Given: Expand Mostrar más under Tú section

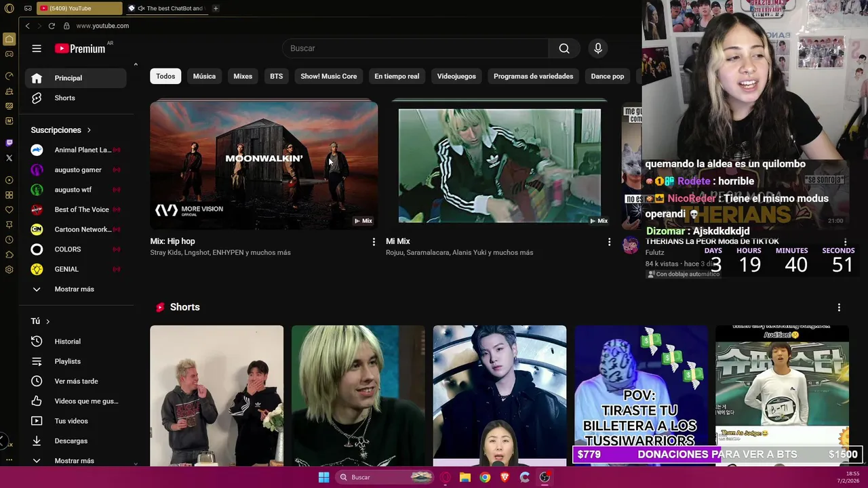Looking at the screenshot, I should click(76, 460).
